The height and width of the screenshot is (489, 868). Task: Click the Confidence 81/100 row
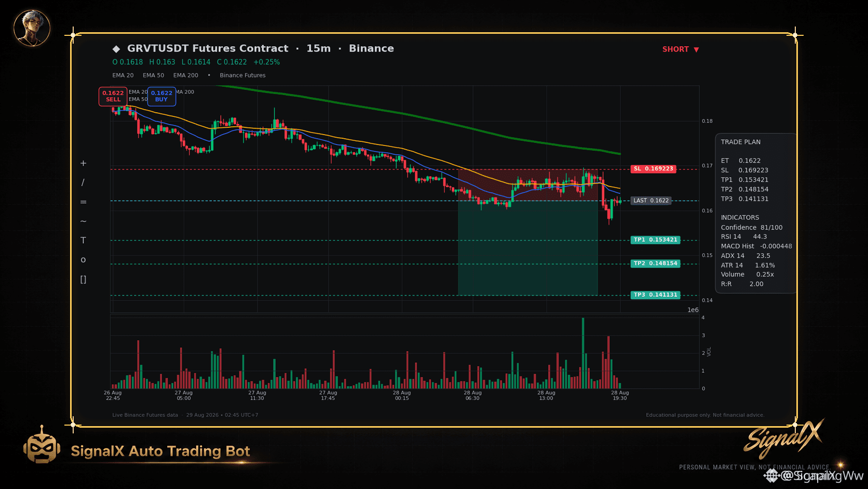(x=752, y=228)
